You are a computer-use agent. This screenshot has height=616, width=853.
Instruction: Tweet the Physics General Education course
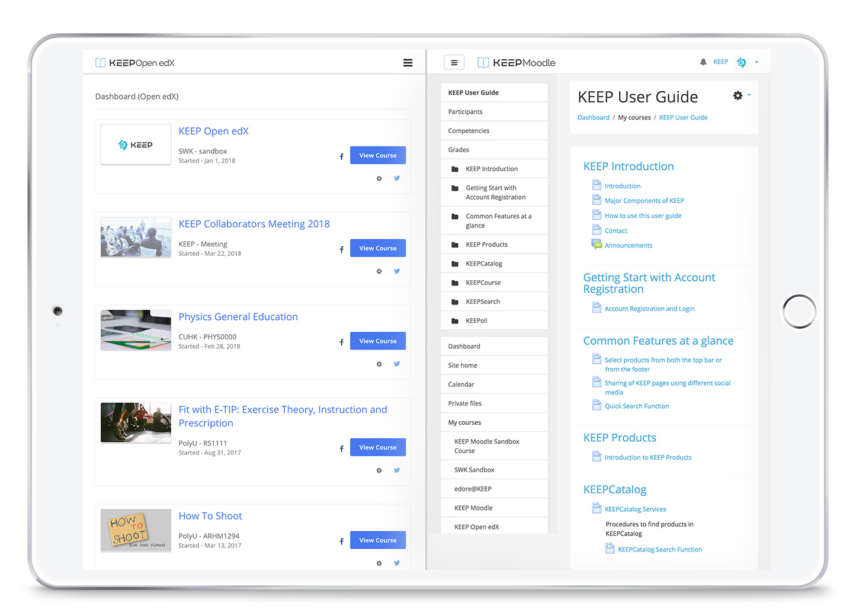click(x=397, y=364)
